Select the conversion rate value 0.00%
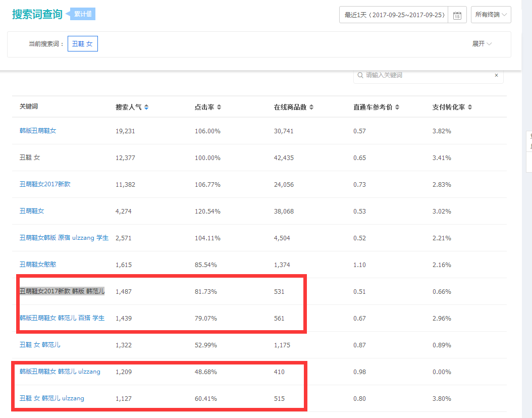The image size is (532, 418). click(x=442, y=372)
